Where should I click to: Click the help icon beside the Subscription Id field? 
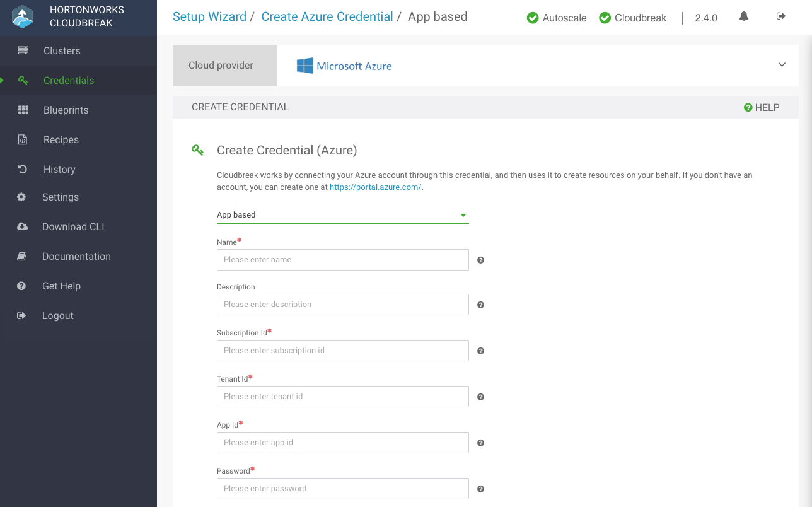(480, 351)
